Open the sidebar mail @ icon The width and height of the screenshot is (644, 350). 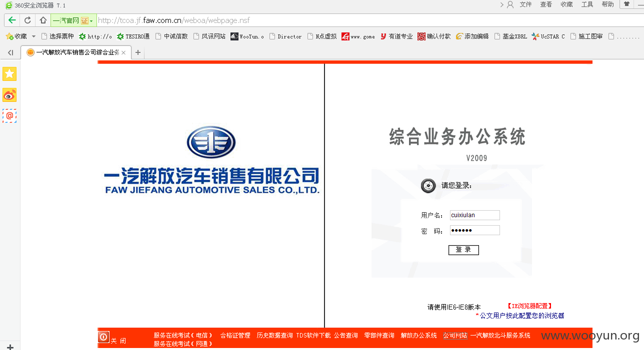coord(9,116)
